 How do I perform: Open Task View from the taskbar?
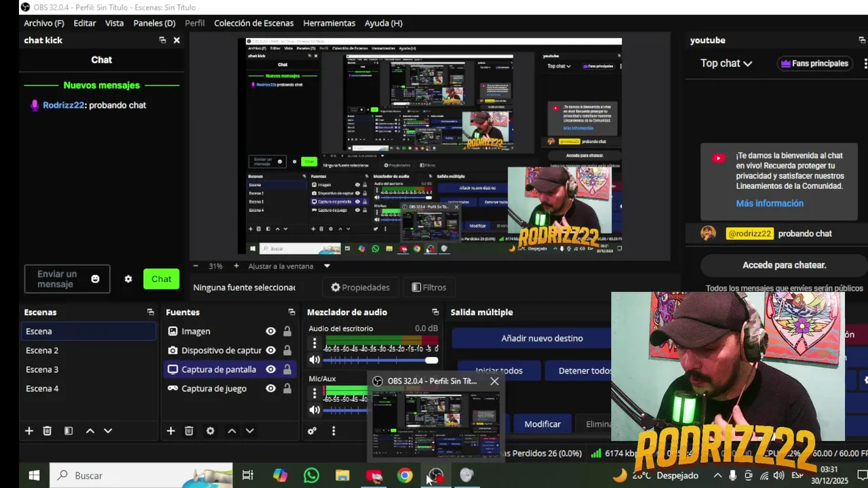tap(248, 475)
